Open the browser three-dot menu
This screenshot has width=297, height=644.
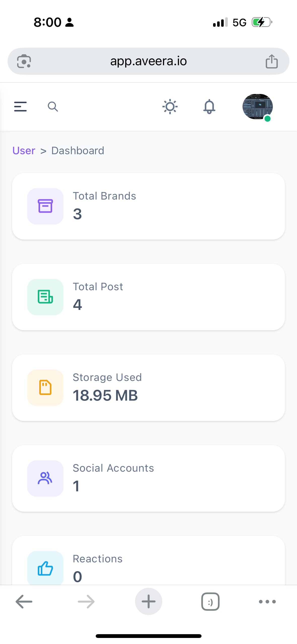click(x=267, y=601)
